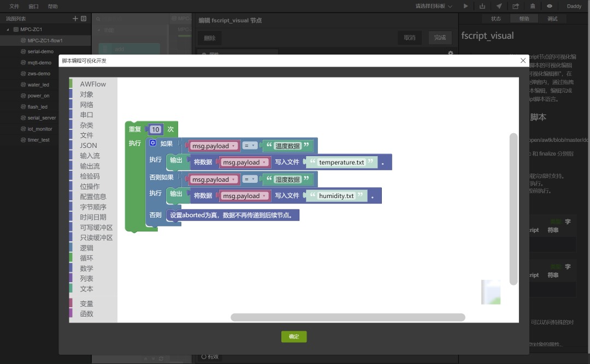Click the plus icon to add a flow
This screenshot has width=590, height=364.
(75, 19)
